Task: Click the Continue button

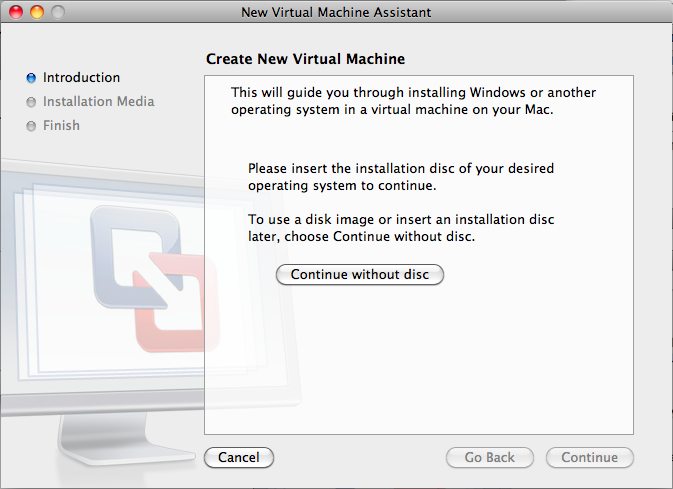Action: 590,457
